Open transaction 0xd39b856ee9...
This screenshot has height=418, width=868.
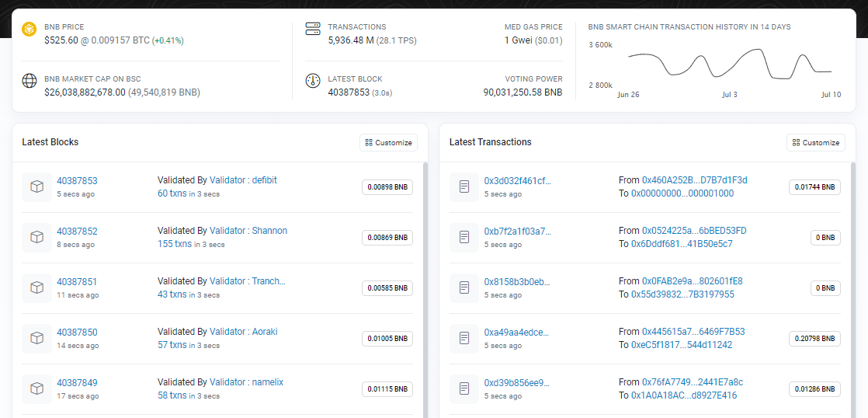click(x=517, y=382)
